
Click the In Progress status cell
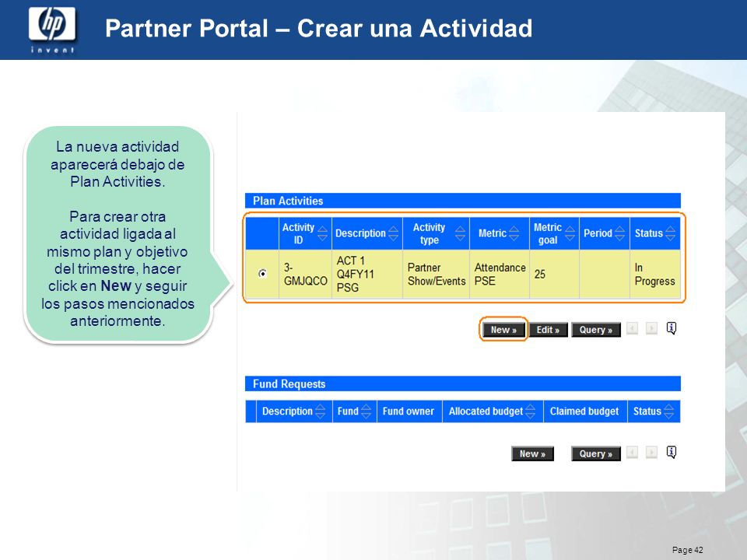[x=655, y=275]
